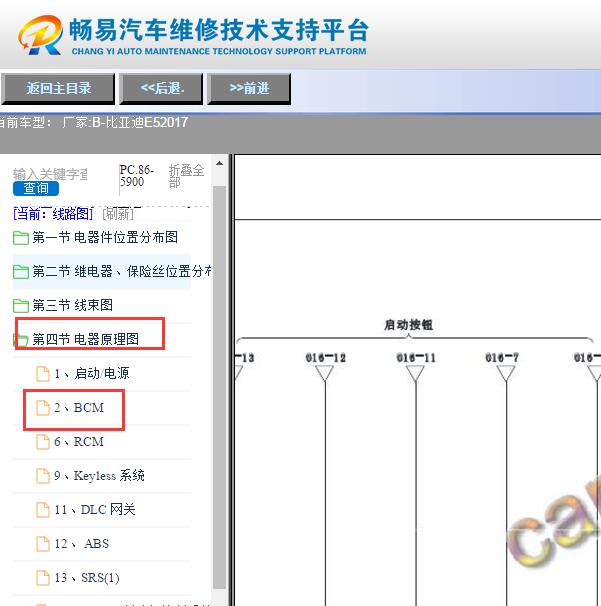This screenshot has width=601, height=606.
Task: Open the 11、DLC 网关 page
Action: coord(95,509)
